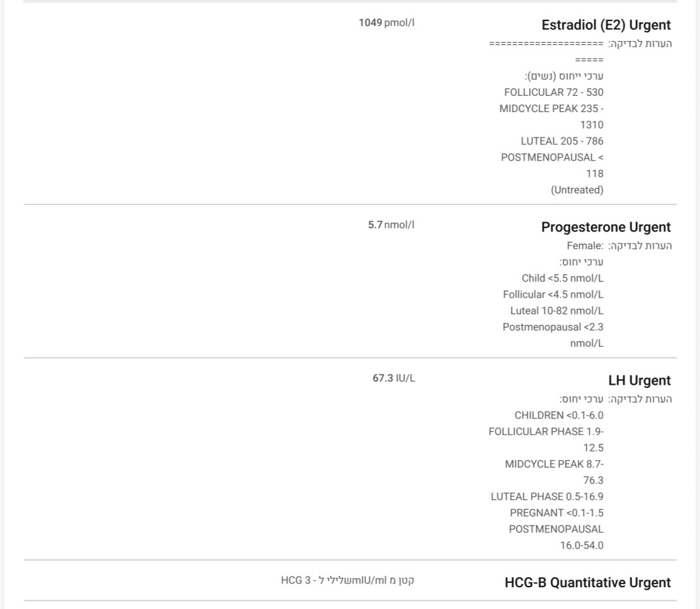
Task: Click the MIDCYCLE PEAK 235 reference range text
Action: (x=551, y=108)
